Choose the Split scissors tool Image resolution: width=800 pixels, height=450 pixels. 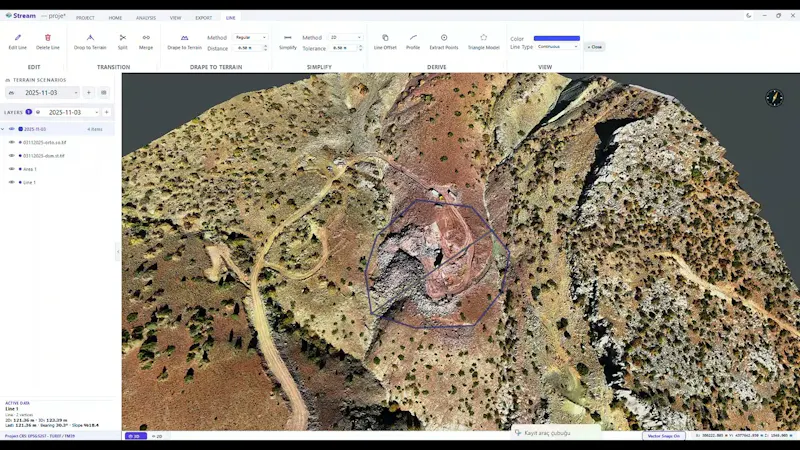[x=122, y=42]
